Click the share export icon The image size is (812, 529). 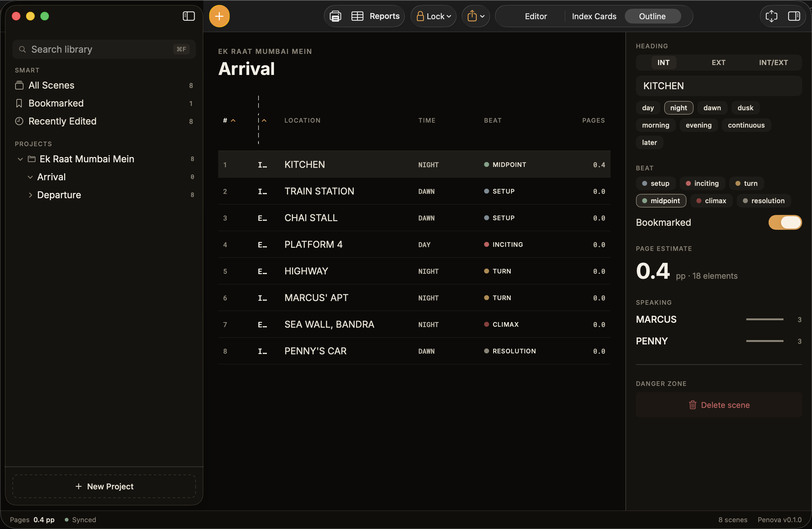pos(472,16)
